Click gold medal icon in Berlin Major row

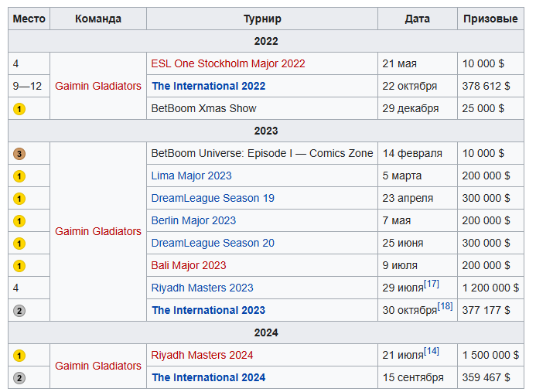(19, 221)
